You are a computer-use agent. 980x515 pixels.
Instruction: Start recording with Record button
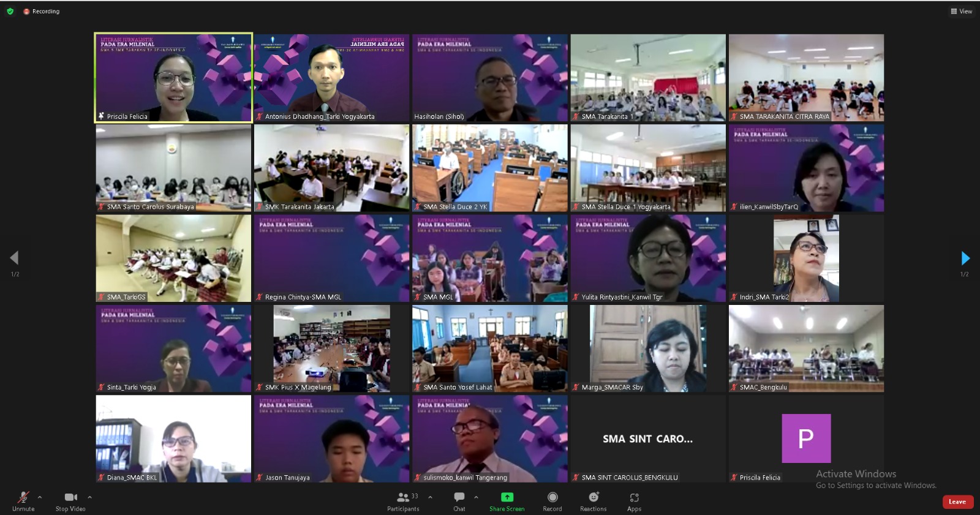tap(552, 498)
